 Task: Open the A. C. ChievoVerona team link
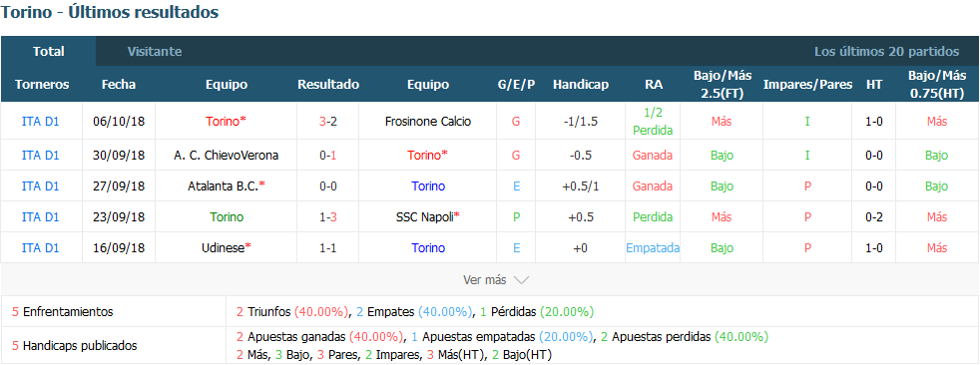[227, 155]
